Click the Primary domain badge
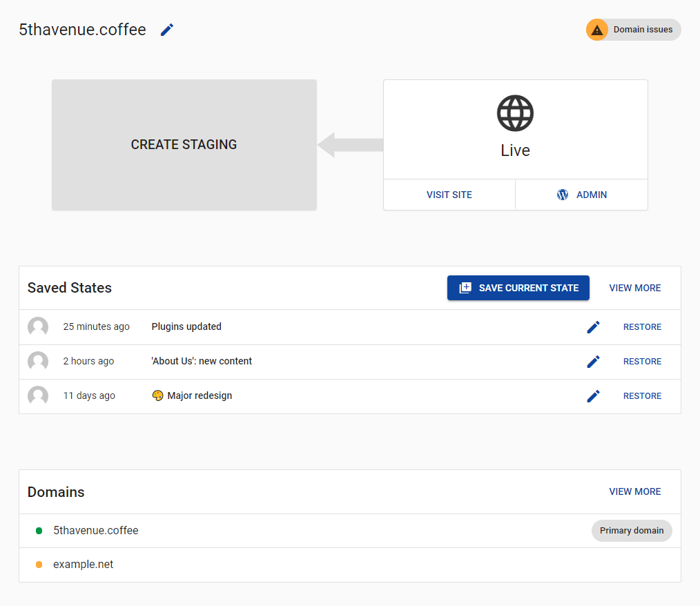This screenshot has width=700, height=606. coord(632,531)
